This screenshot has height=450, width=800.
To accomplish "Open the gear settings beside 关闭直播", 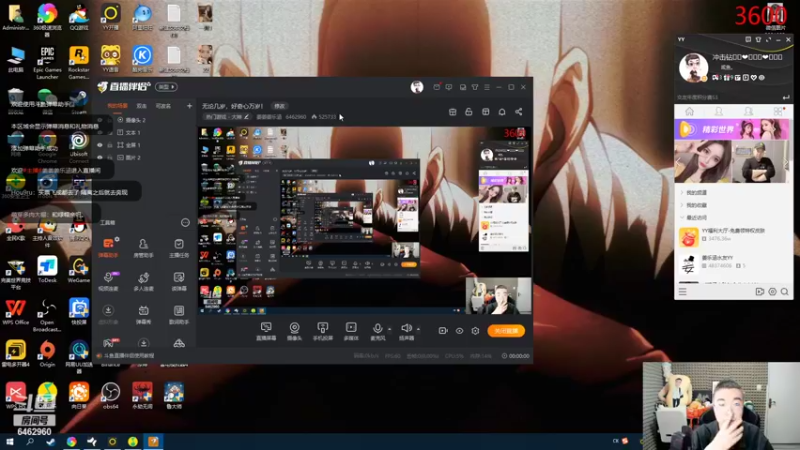I will click(x=475, y=331).
